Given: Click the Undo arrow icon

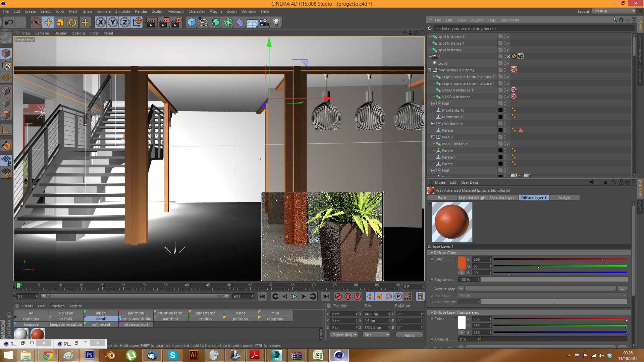Looking at the screenshot, I should tap(9, 22).
